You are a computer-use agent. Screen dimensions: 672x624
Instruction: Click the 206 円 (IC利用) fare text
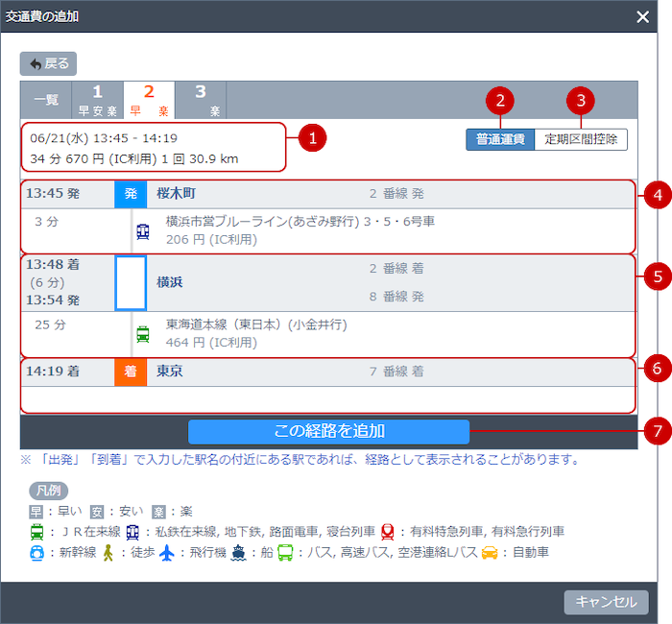(x=212, y=240)
